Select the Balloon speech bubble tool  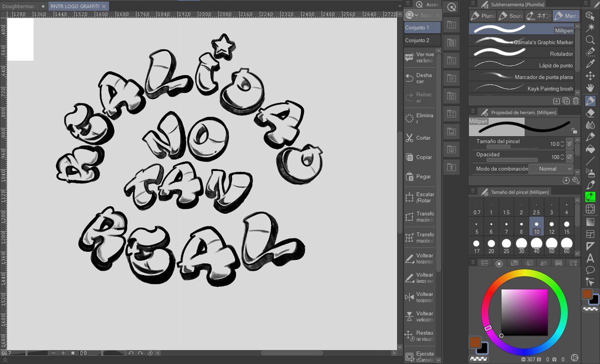pos(590,270)
